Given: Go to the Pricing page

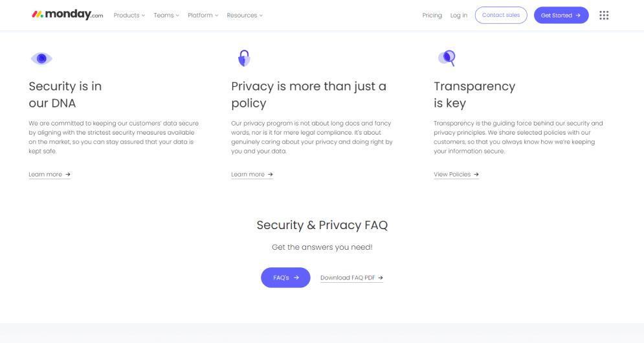Looking at the screenshot, I should click(x=432, y=16).
